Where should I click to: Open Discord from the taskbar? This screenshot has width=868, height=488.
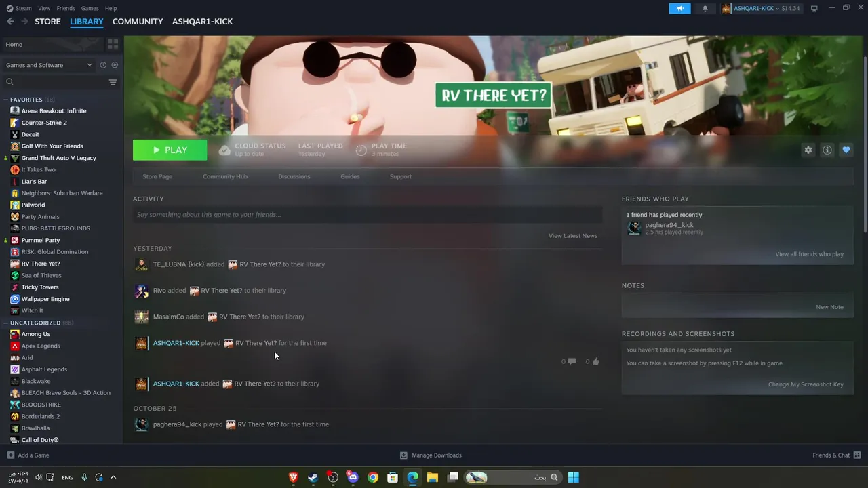click(x=353, y=477)
